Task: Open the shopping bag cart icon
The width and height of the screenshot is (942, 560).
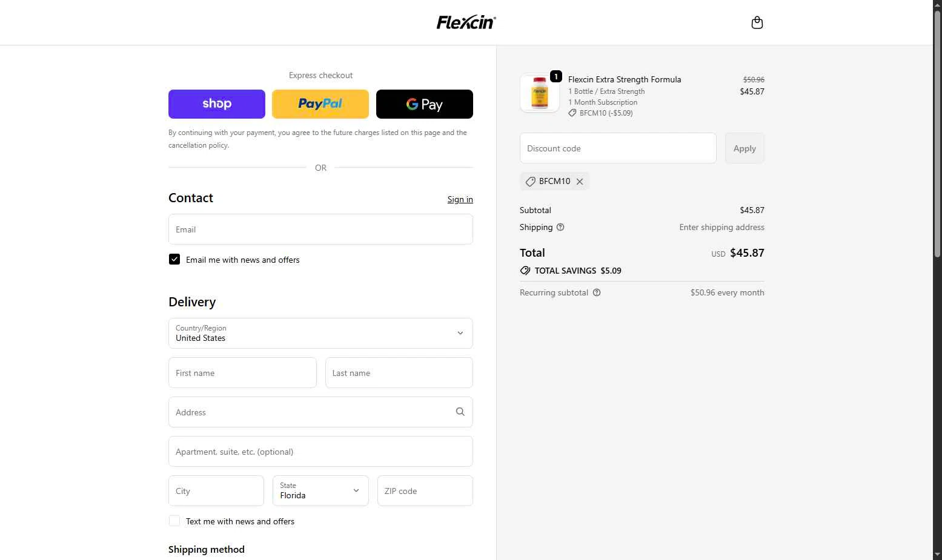Action: point(757,22)
